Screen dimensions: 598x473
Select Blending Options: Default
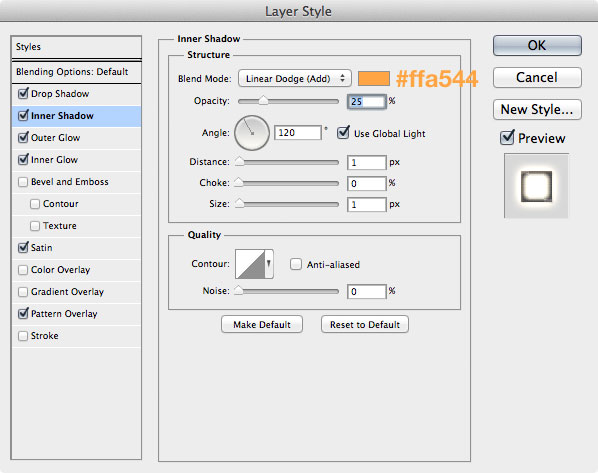coord(76,72)
